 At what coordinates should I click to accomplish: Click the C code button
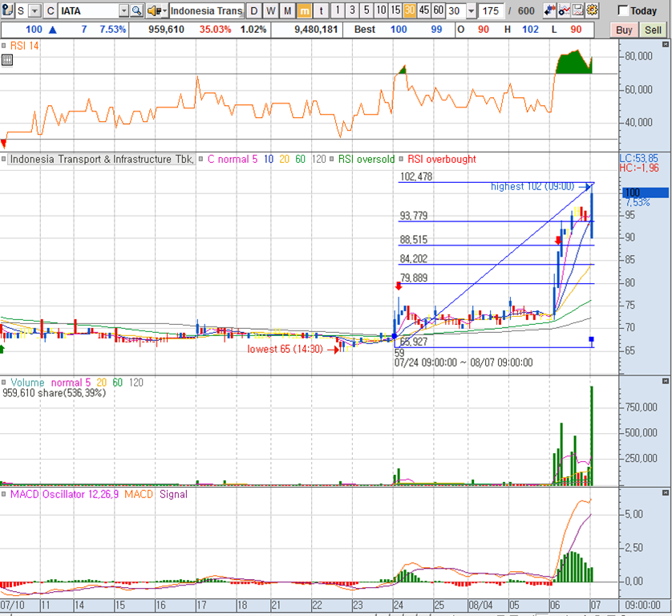point(51,10)
